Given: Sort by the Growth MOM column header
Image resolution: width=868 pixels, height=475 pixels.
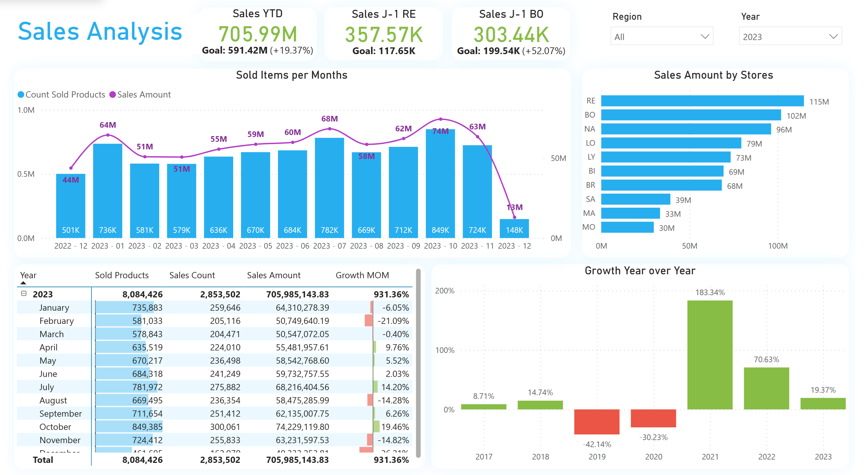Looking at the screenshot, I should pyautogui.click(x=362, y=275).
